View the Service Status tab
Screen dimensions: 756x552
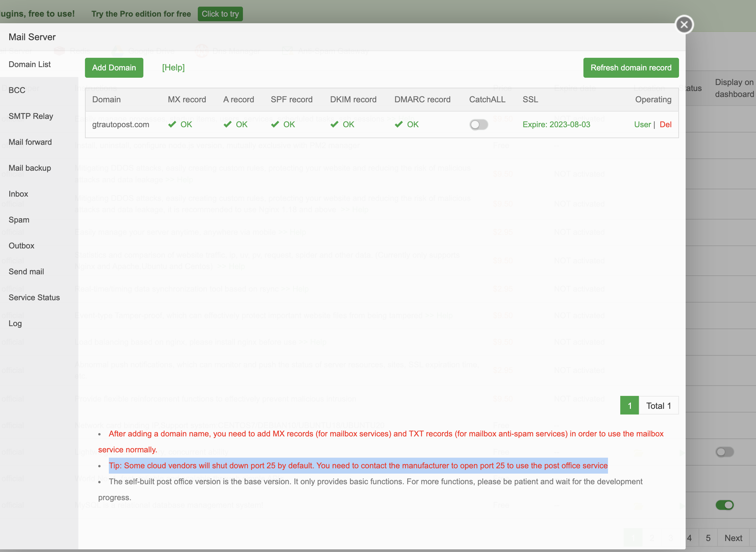click(x=34, y=297)
